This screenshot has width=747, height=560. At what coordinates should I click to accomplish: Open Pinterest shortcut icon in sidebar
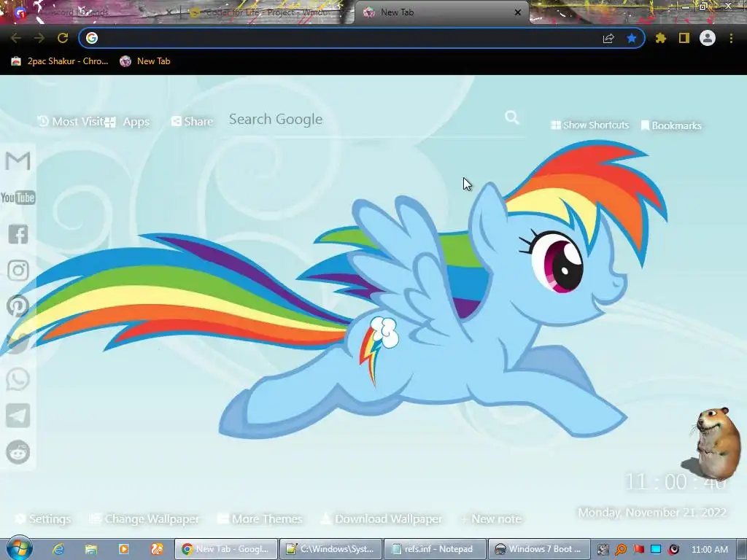(18, 306)
